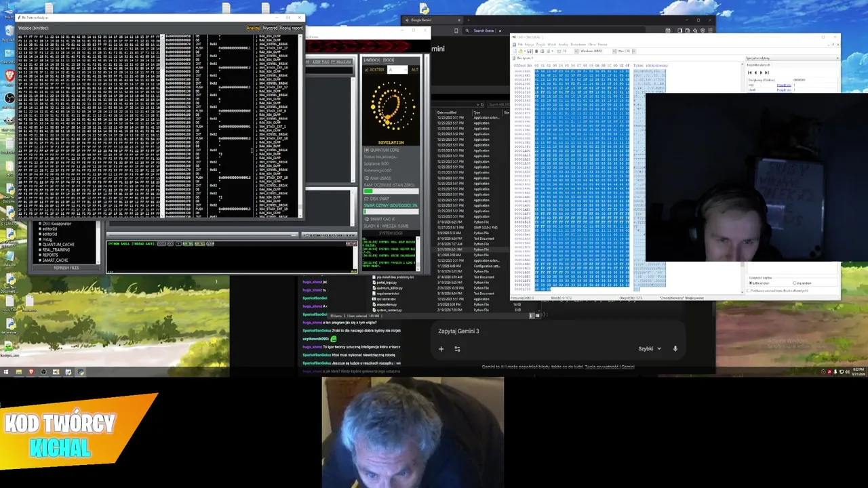
Task: Open the Widok menu in hex editor
Action: 552,45
